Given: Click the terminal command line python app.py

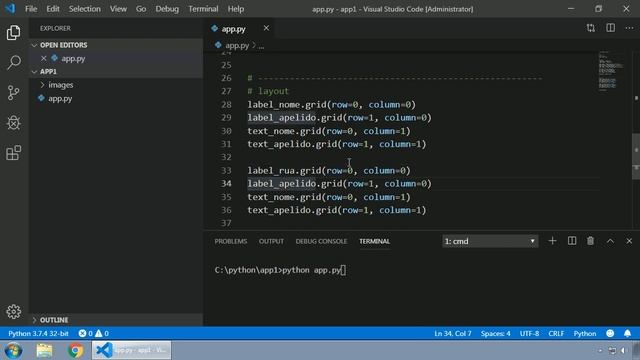Looking at the screenshot, I should pyautogui.click(x=280, y=270).
